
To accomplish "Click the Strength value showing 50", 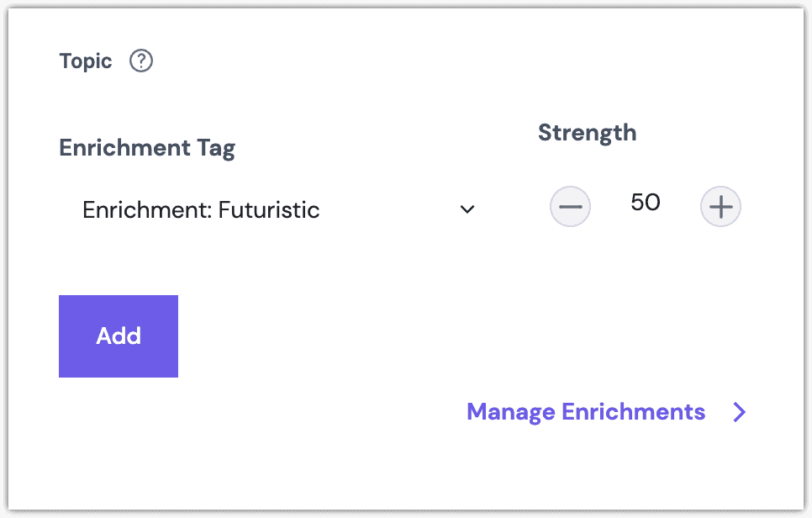I will tap(644, 203).
